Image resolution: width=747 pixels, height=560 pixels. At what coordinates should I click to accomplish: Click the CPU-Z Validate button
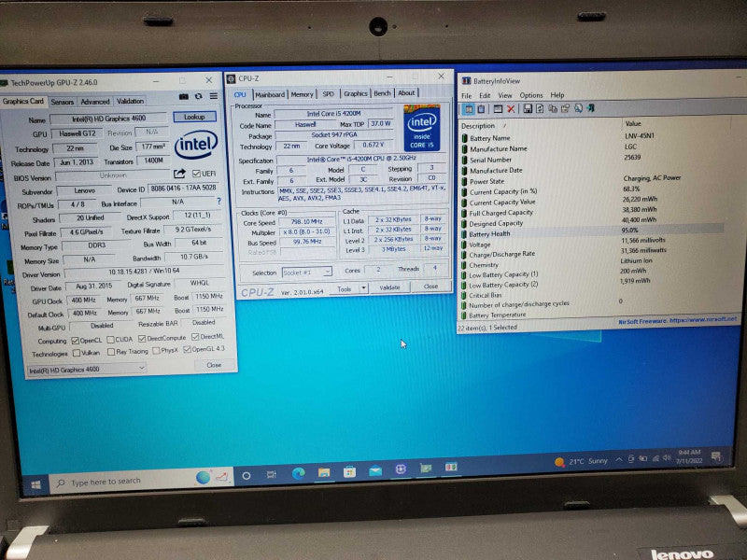(389, 287)
